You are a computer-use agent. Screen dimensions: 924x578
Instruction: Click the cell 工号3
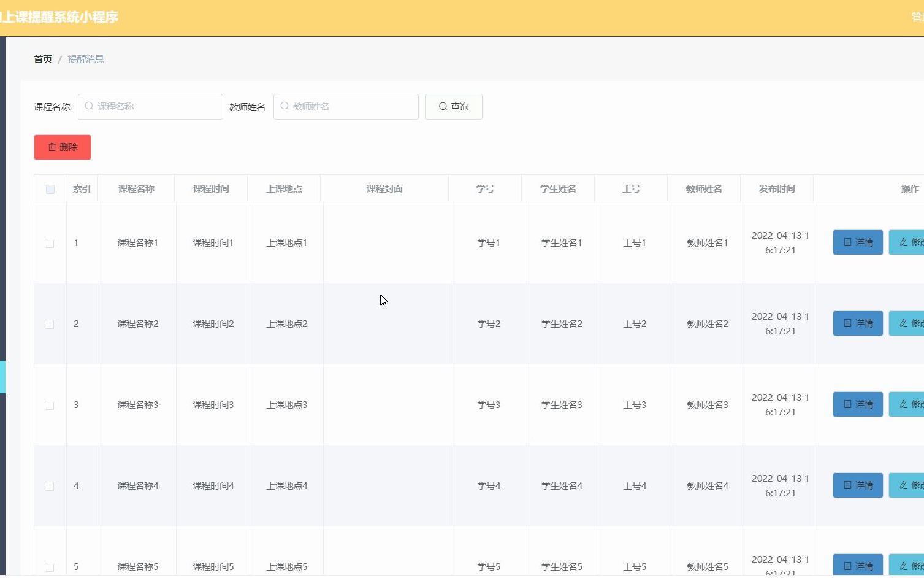coord(635,405)
